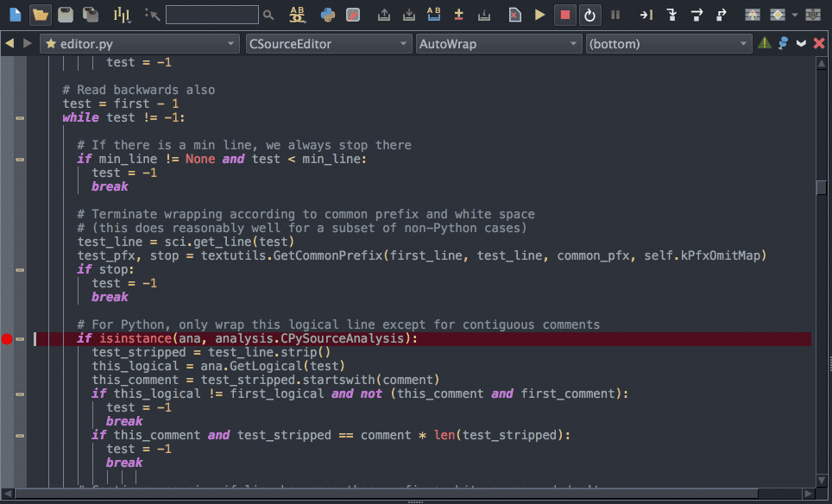Click the AB bracket diff/compare icon
The image size is (832, 504).
(x=433, y=15)
